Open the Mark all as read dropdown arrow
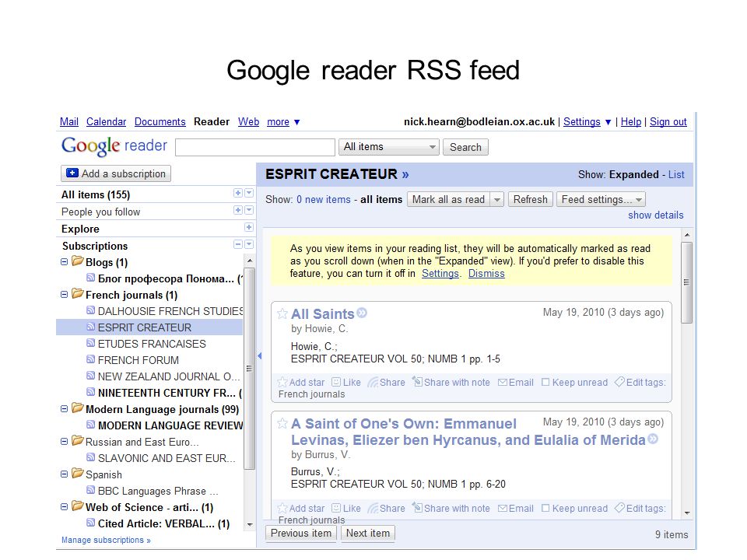747x560 pixels. 497,200
